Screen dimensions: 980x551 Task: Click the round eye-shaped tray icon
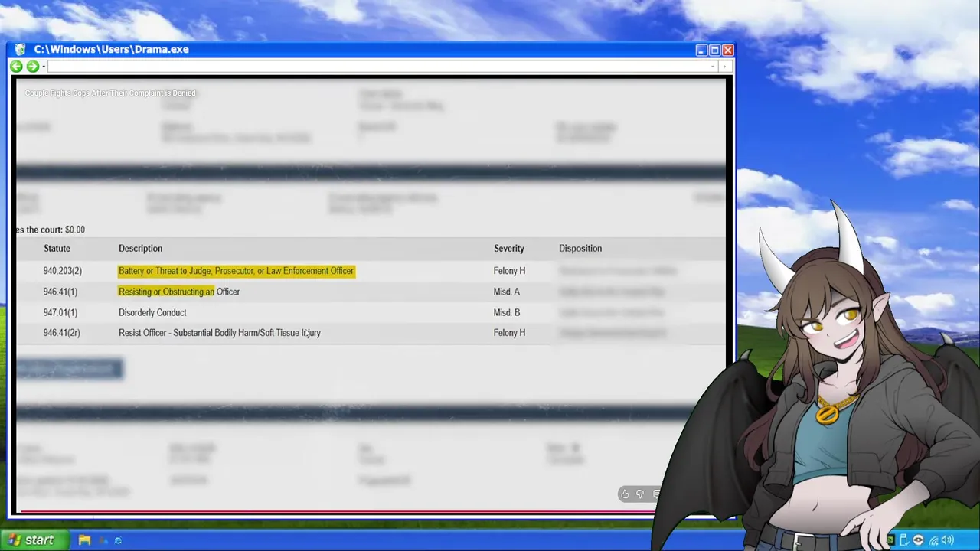(919, 540)
